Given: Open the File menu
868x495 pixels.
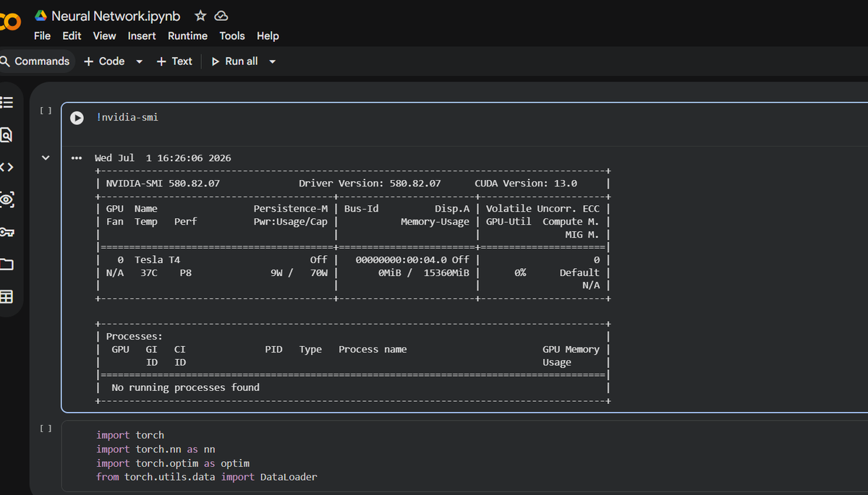Looking at the screenshot, I should [43, 36].
